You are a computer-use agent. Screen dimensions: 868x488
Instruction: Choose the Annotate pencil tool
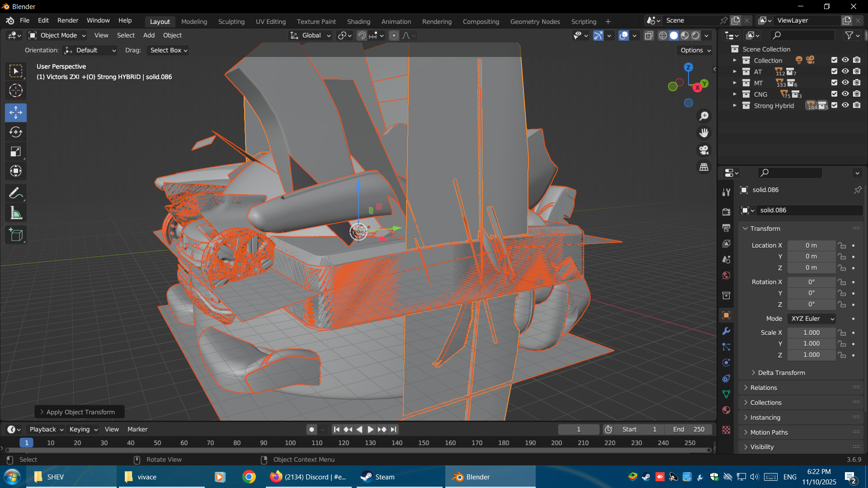tap(16, 193)
